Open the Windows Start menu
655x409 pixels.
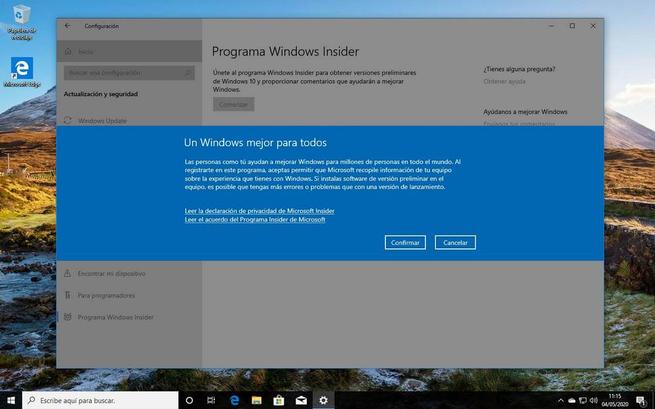point(11,400)
